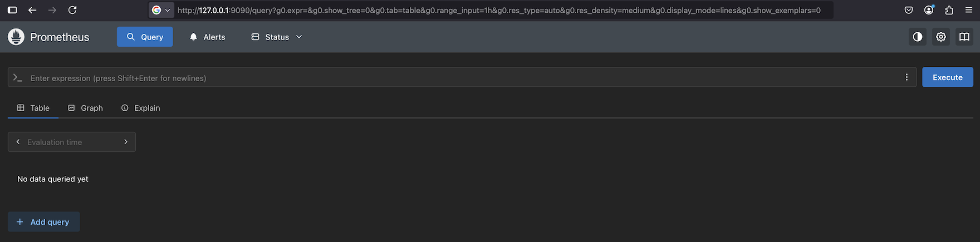980x242 pixels.
Task: Toggle the browser sidebar panel icon
Action: click(x=12, y=10)
